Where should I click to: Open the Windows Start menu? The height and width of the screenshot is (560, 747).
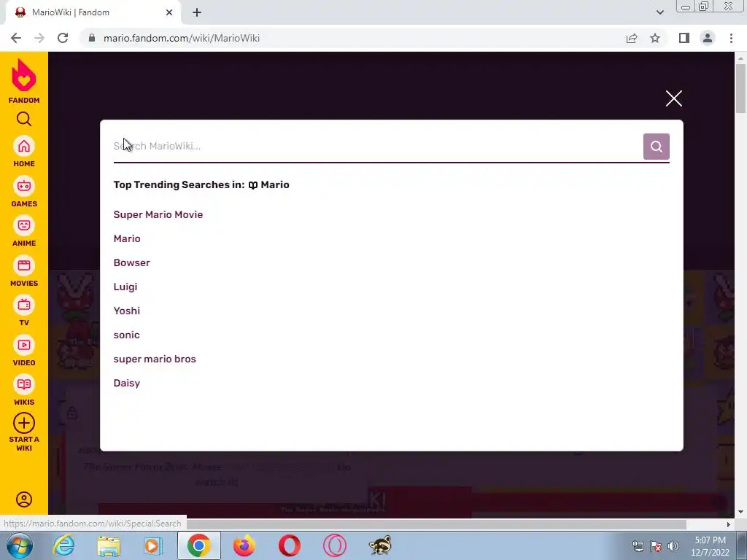click(19, 545)
